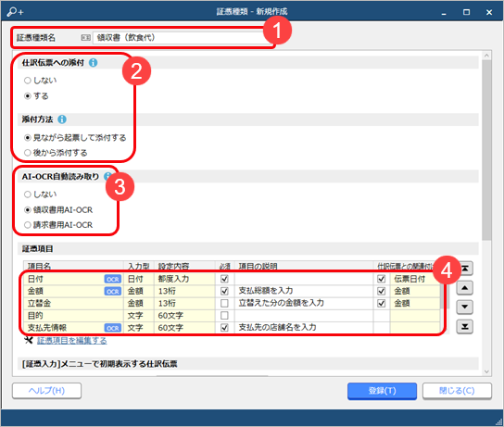
Task: Click the 登録(T) button
Action: click(382, 391)
